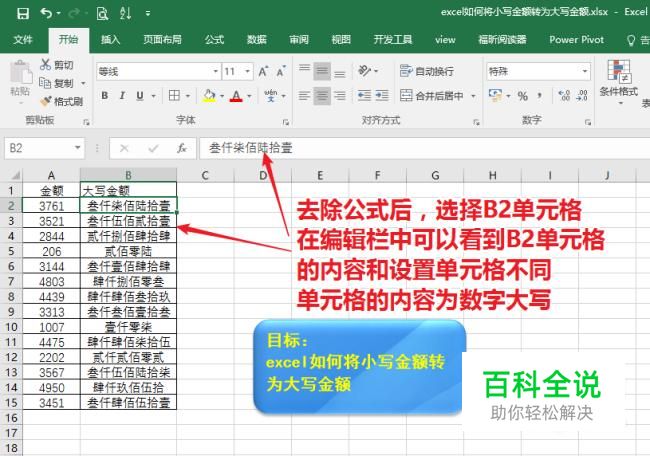Switch to Page Layout (页面布局) tab
Image resolution: width=650 pixels, height=456 pixels.
tap(162, 40)
